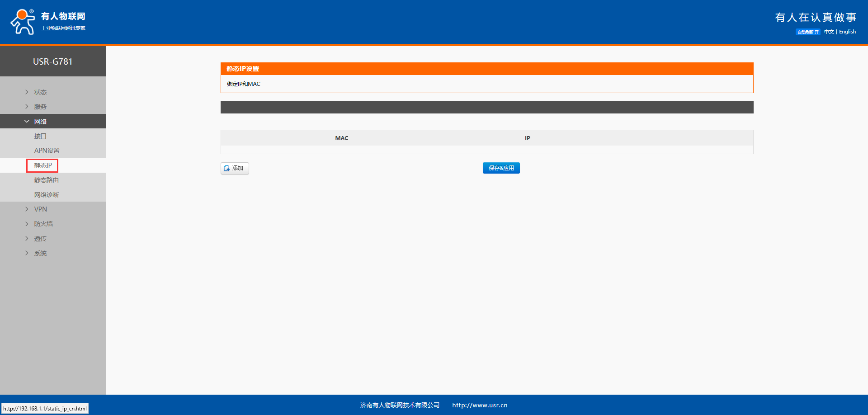
Task: Switch language to 中文
Action: tap(829, 32)
